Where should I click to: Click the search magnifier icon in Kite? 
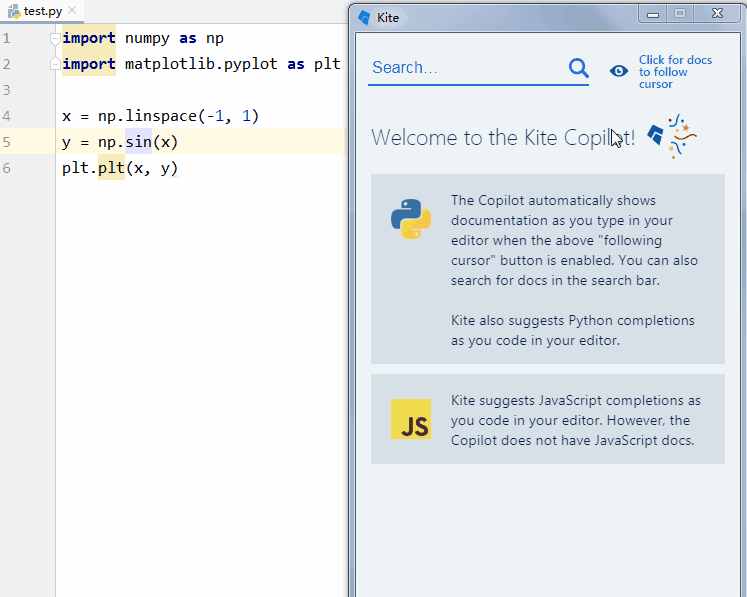(x=579, y=68)
